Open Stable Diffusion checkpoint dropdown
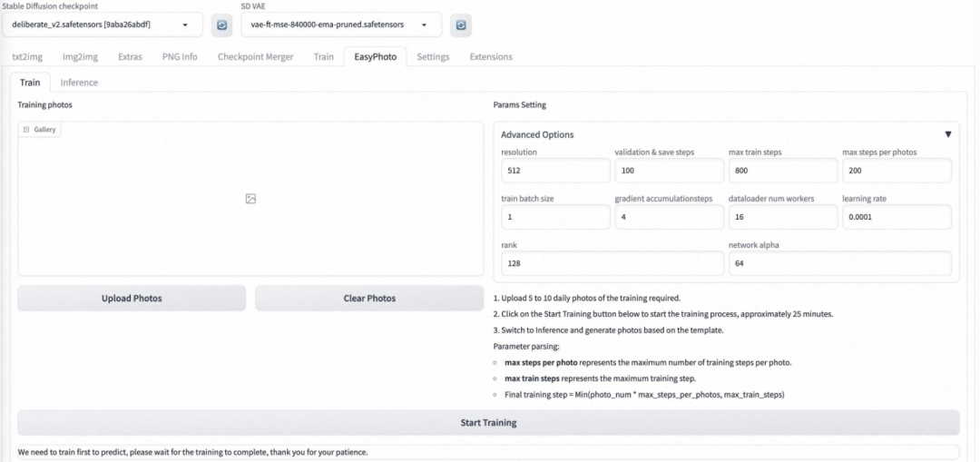 (x=102, y=25)
